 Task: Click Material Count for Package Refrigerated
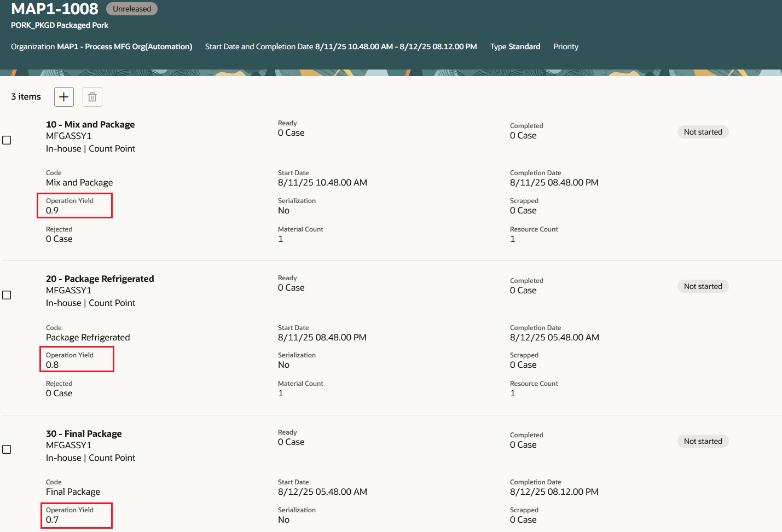300,389
